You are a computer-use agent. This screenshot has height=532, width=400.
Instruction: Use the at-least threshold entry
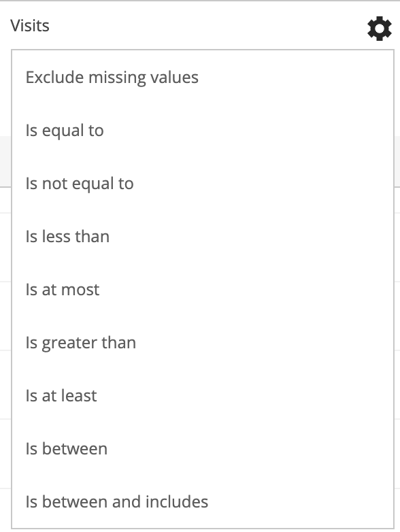203,396
